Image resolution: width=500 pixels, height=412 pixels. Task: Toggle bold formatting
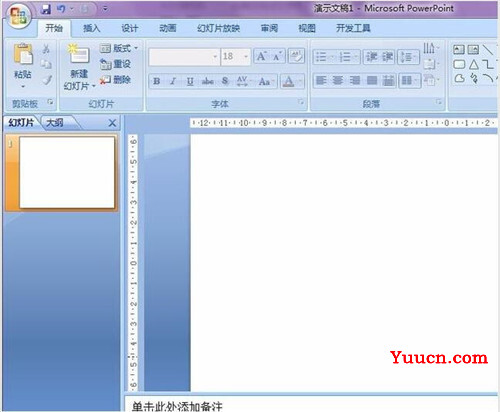(156, 81)
